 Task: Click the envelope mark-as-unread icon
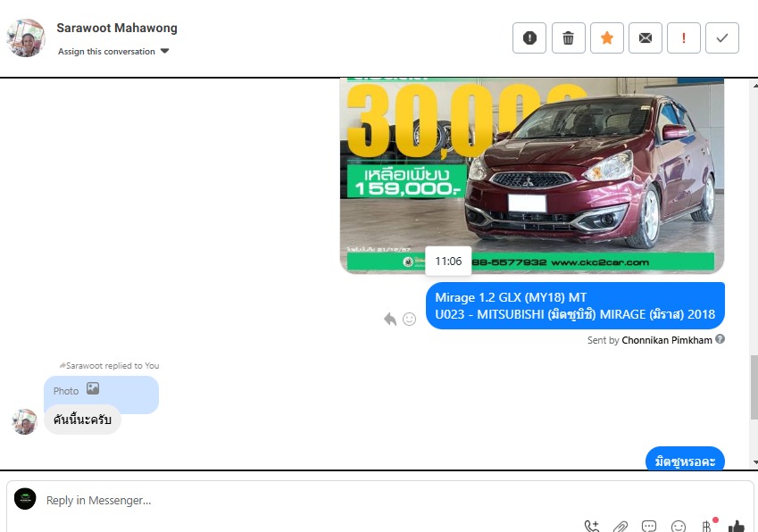point(645,38)
